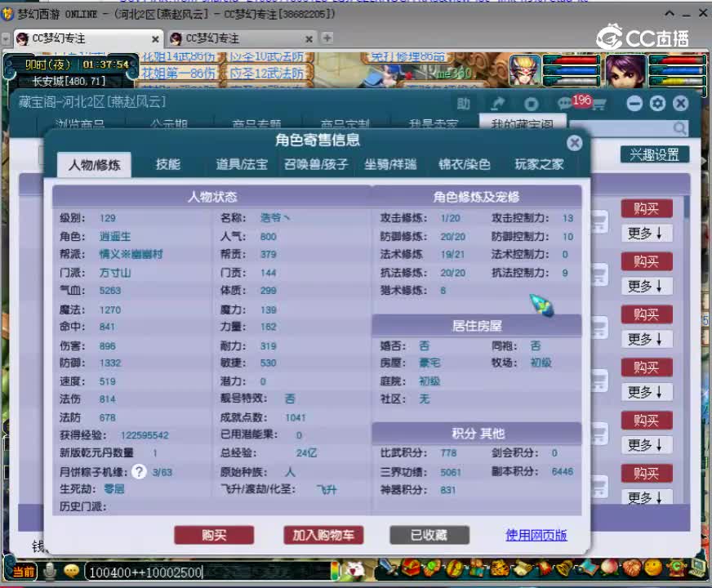Click the question mark help icon beside 月饼粽子机缘
The image size is (712, 588).
click(x=139, y=472)
